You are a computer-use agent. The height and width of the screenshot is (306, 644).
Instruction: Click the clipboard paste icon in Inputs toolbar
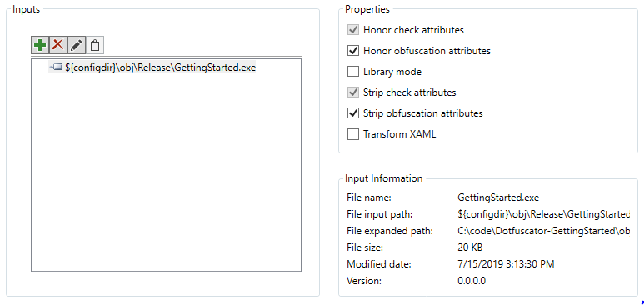pyautogui.click(x=94, y=45)
